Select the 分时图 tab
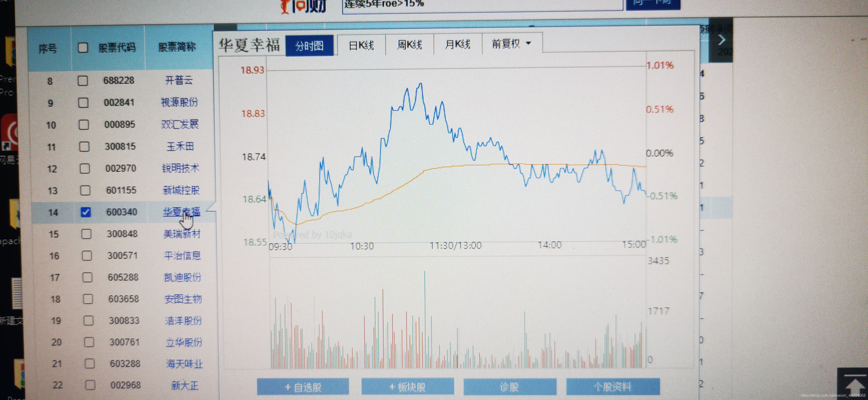 pyautogui.click(x=309, y=45)
